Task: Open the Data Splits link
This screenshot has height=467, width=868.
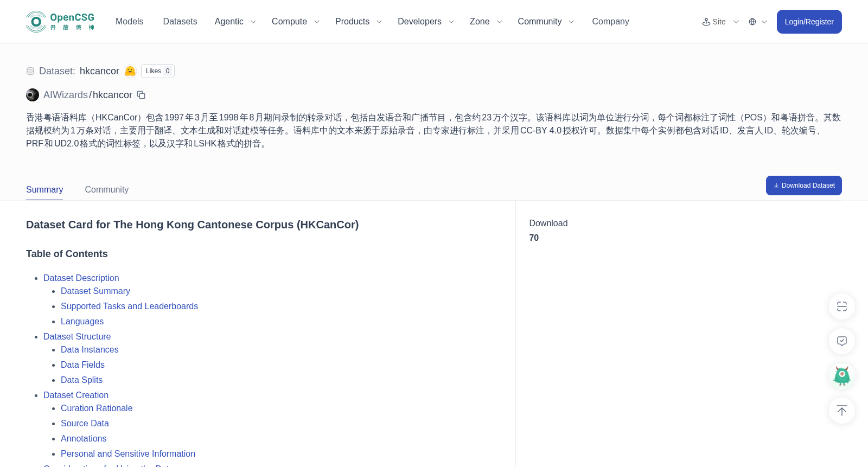Action: [x=81, y=380]
